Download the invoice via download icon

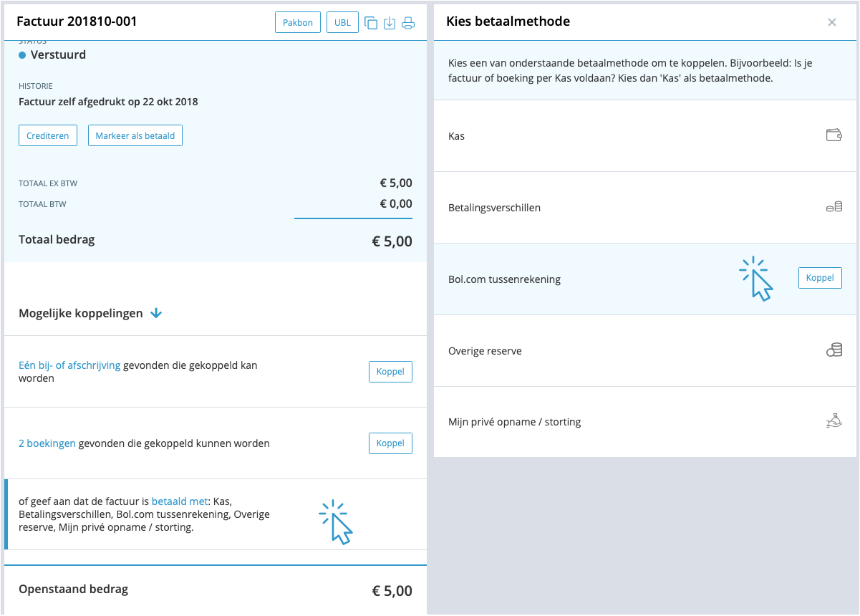click(390, 23)
